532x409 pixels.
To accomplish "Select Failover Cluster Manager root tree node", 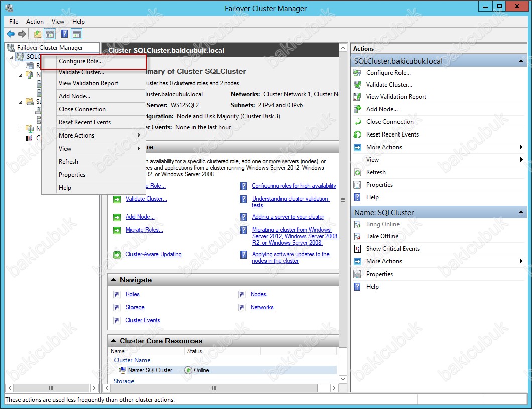I will coord(50,48).
